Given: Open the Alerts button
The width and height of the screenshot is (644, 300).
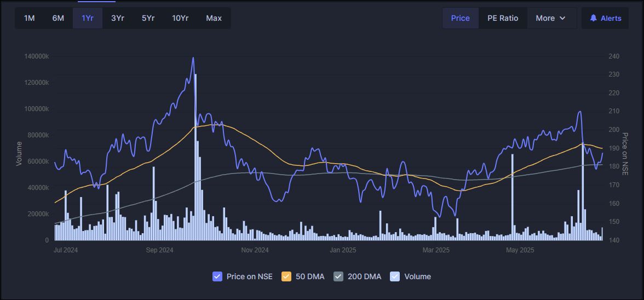Looking at the screenshot, I should (x=605, y=18).
